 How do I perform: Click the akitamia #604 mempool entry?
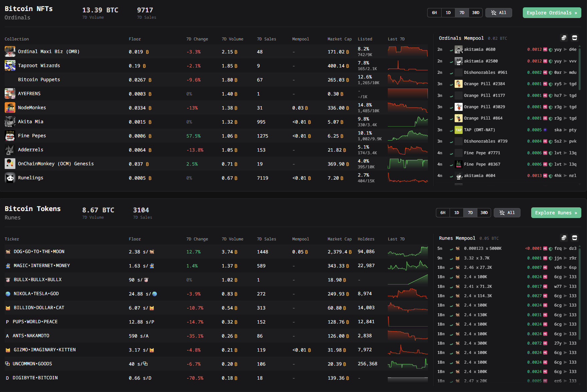pyautogui.click(x=507, y=176)
